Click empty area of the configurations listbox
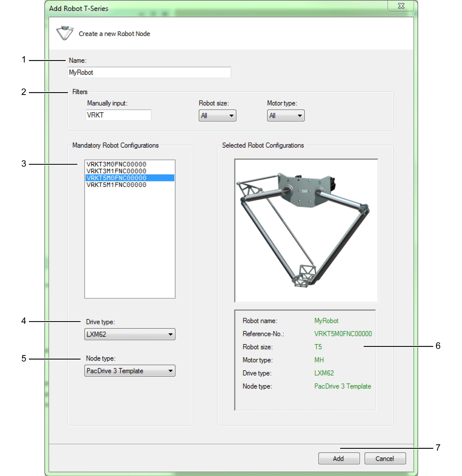Screen dimensions: 462x476 pyautogui.click(x=130, y=243)
